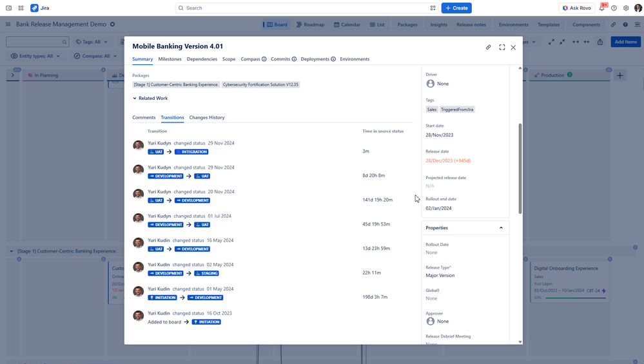The width and height of the screenshot is (644, 364).
Task: Open Jira settings gear
Action: tap(626, 8)
